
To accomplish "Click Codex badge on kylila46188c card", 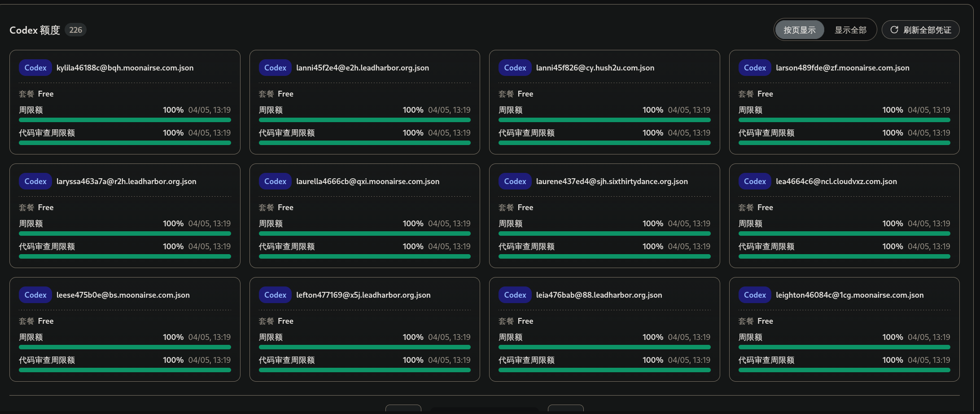I will 35,68.
